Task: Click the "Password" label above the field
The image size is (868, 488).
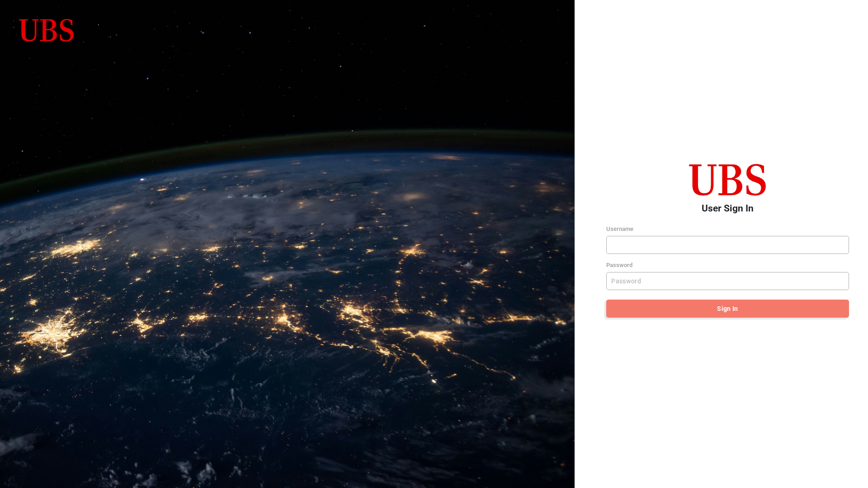Action: (619, 265)
